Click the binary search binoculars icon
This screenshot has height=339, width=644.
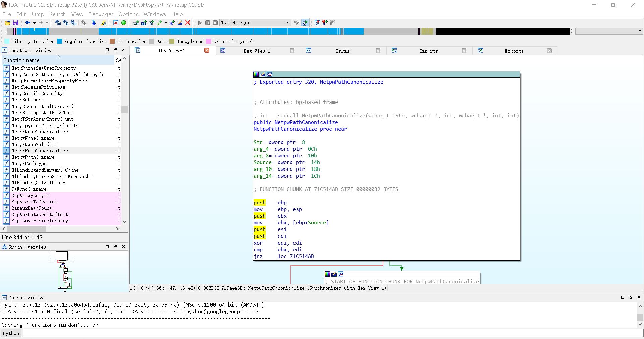point(73,23)
